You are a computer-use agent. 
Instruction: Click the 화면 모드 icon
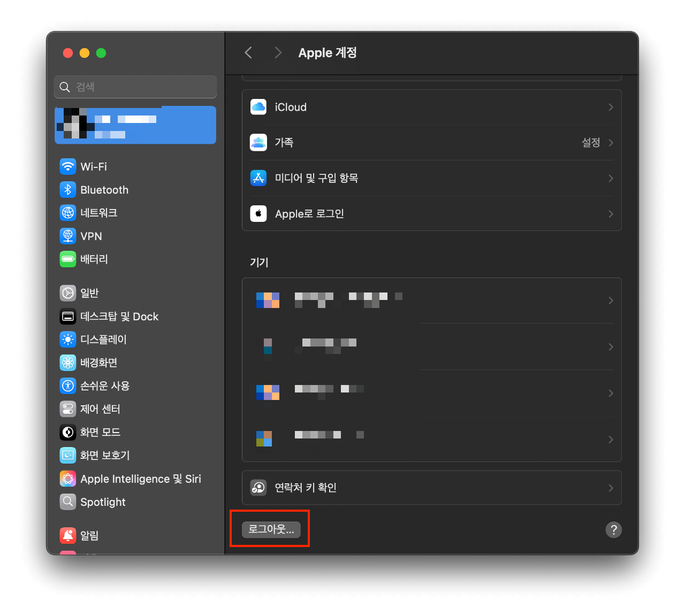coord(68,432)
